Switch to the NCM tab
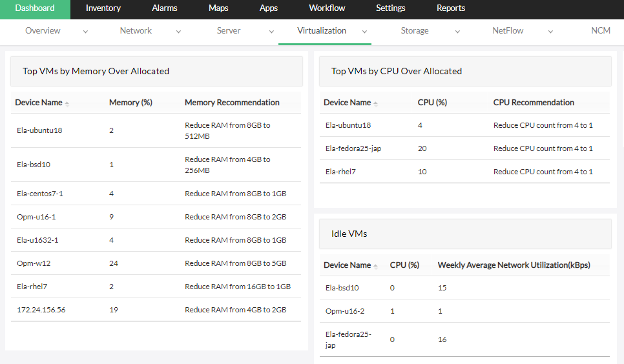Image resolution: width=624 pixels, height=364 pixels. coord(601,30)
